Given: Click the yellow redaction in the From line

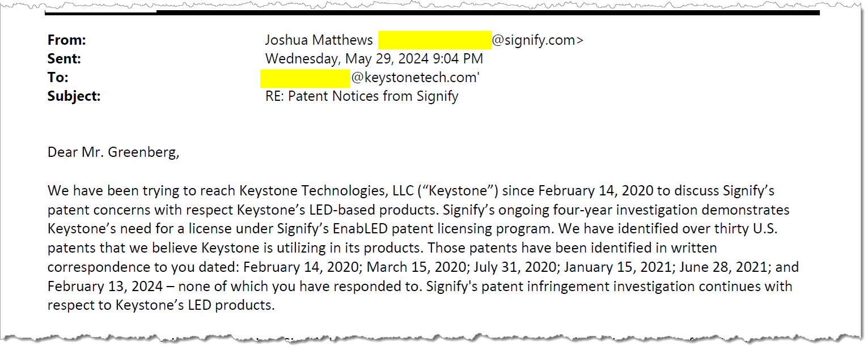Looking at the screenshot, I should [x=434, y=40].
